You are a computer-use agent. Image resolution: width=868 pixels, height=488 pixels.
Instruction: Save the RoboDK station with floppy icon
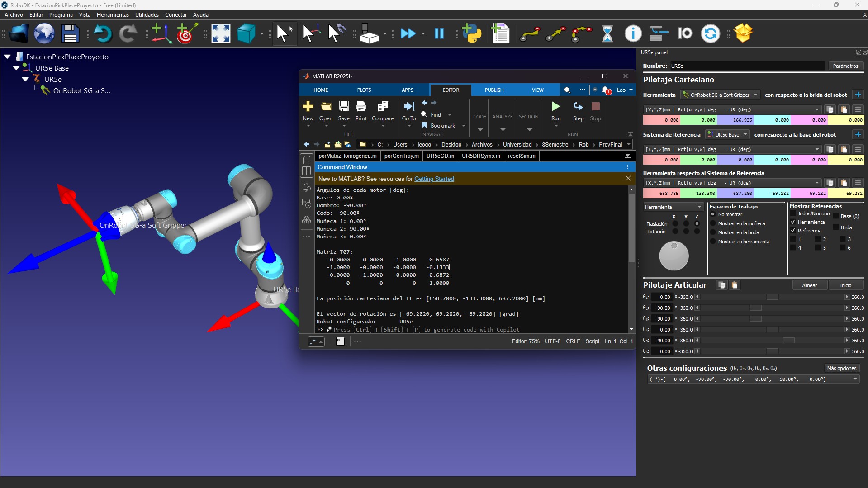coord(70,33)
